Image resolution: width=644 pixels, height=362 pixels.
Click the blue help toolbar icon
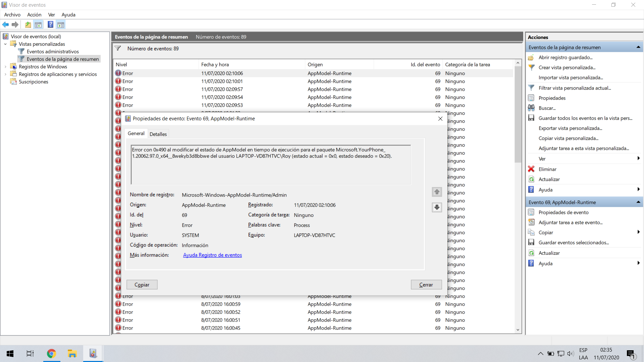tap(50, 24)
